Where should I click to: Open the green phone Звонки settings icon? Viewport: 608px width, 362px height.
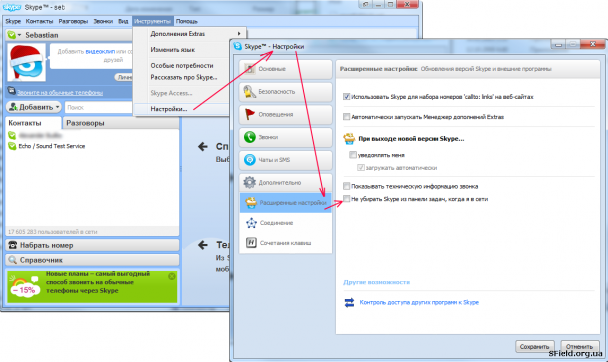pos(250,137)
